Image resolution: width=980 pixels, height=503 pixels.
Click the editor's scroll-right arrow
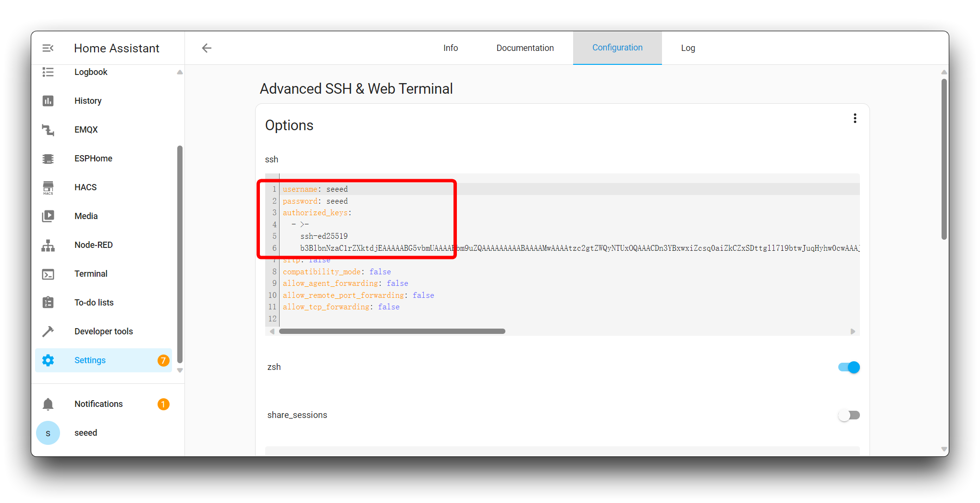853,331
